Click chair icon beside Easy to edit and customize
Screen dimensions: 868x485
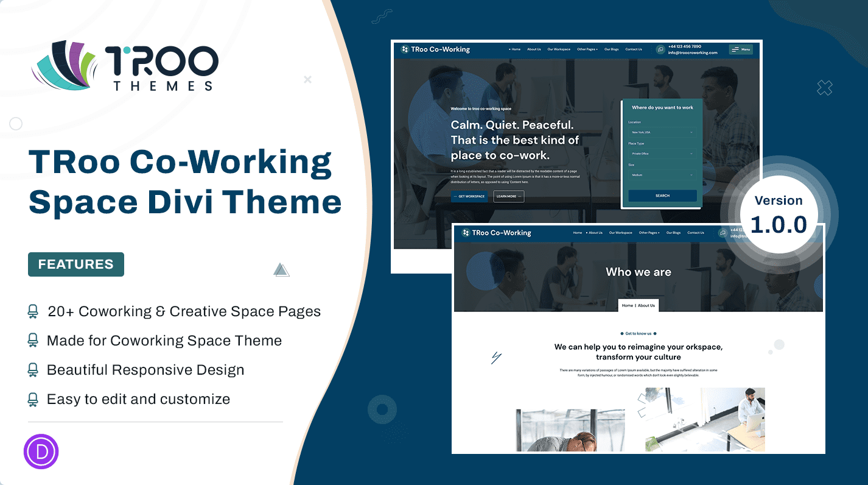point(33,399)
